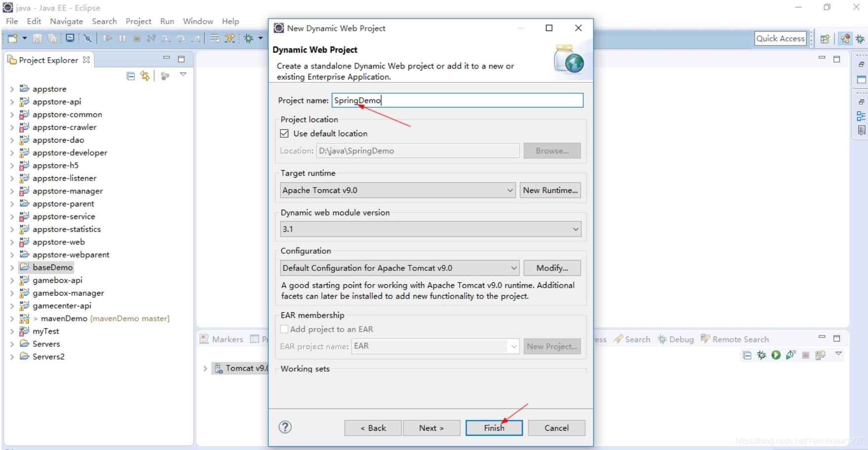Image resolution: width=868 pixels, height=450 pixels.
Task: Open the File menu
Action: 12,21
